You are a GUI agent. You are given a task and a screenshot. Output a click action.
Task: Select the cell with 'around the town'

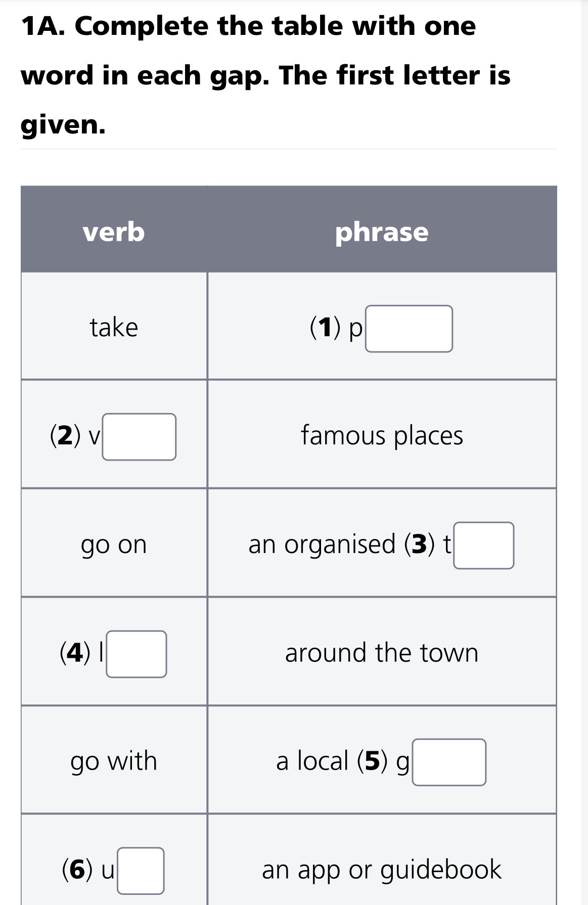coord(381,653)
